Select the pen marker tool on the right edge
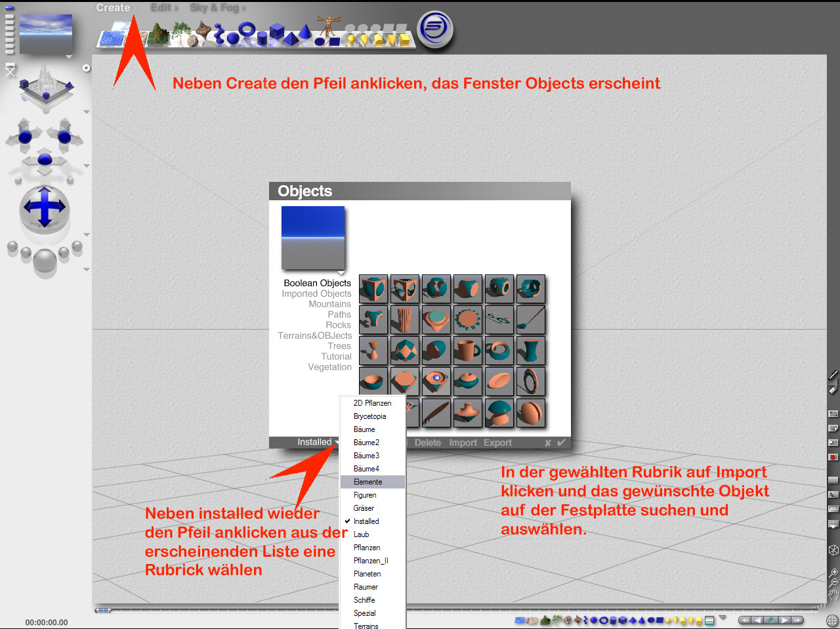Image resolution: width=840 pixels, height=629 pixels. click(x=833, y=375)
